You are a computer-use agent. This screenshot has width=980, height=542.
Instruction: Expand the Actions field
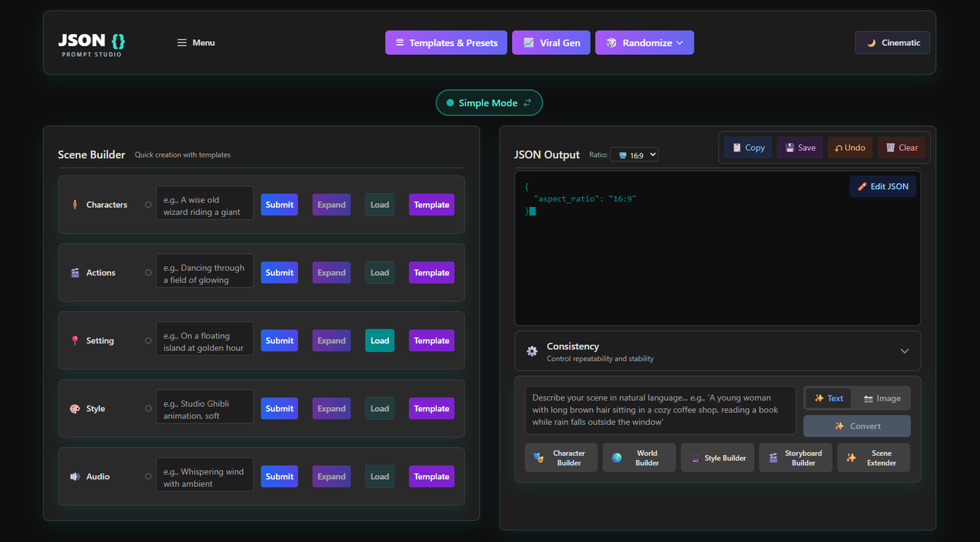[331, 273]
